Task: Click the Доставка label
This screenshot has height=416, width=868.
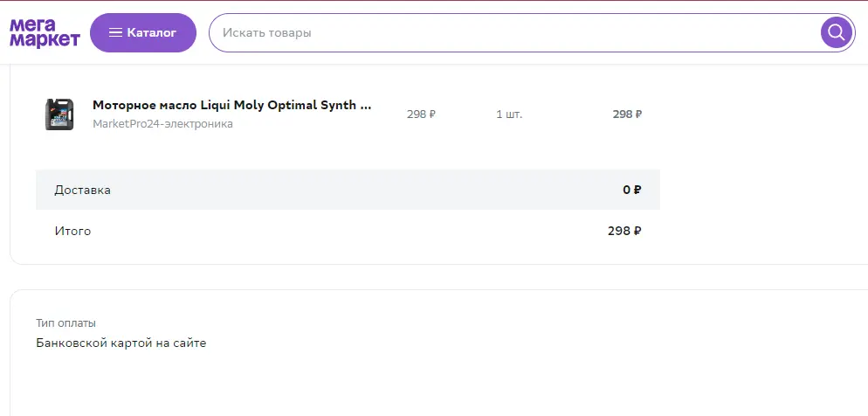Action: click(x=82, y=190)
